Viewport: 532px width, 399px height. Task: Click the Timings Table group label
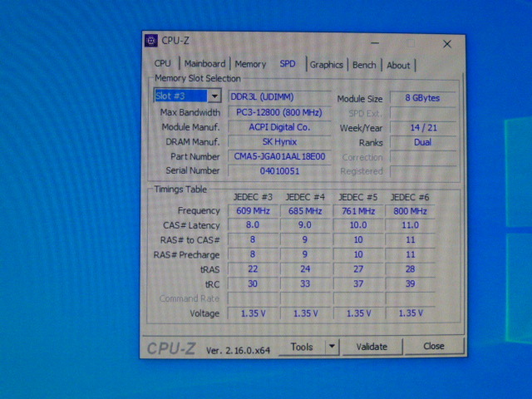[180, 190]
